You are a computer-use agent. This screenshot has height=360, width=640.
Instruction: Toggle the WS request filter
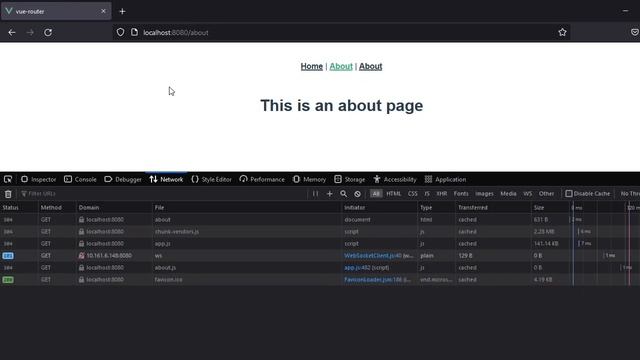[x=528, y=194]
